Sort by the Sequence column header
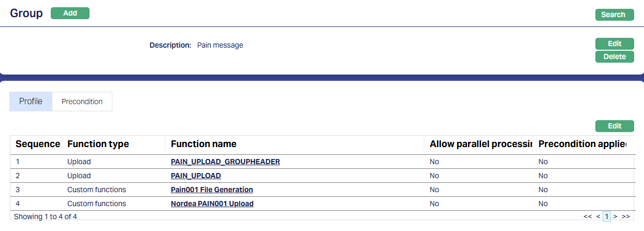 click(x=38, y=144)
